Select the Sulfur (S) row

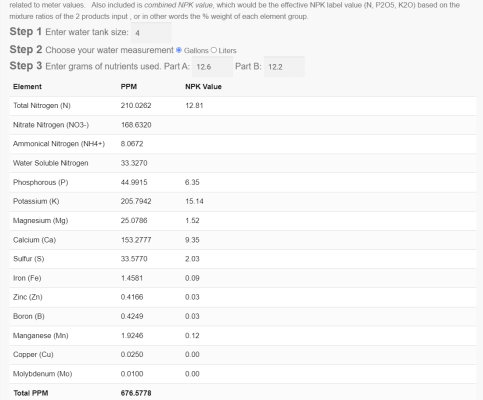[x=243, y=259]
